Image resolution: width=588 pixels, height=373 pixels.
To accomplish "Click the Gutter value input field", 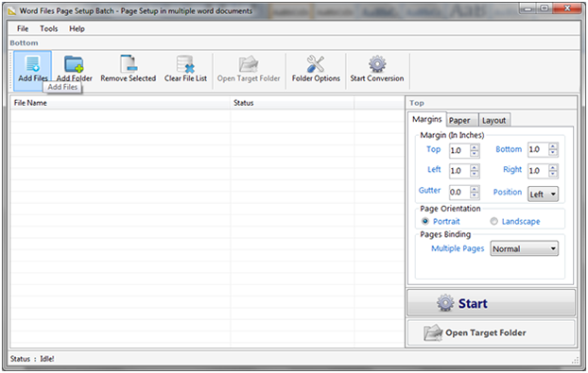I will coord(459,192).
